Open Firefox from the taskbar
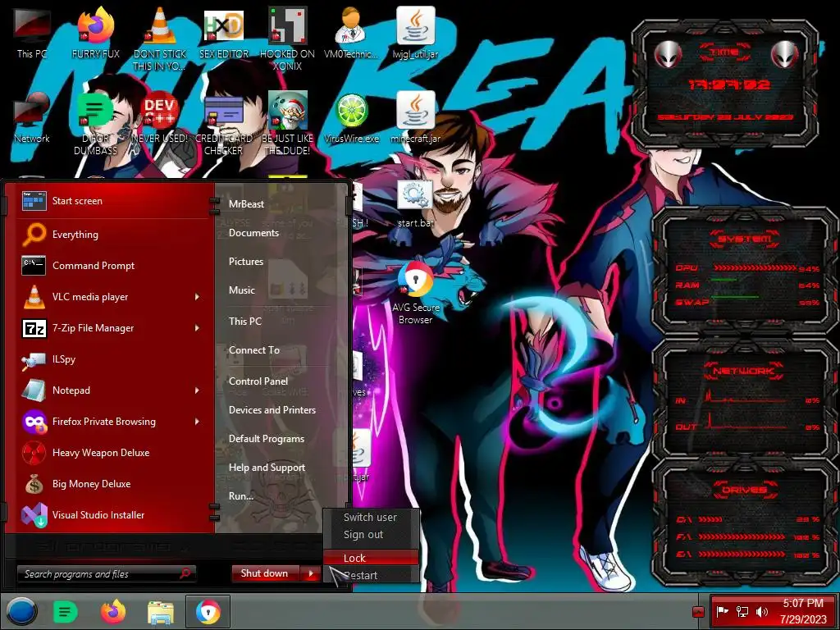This screenshot has height=630, width=840. [113, 611]
